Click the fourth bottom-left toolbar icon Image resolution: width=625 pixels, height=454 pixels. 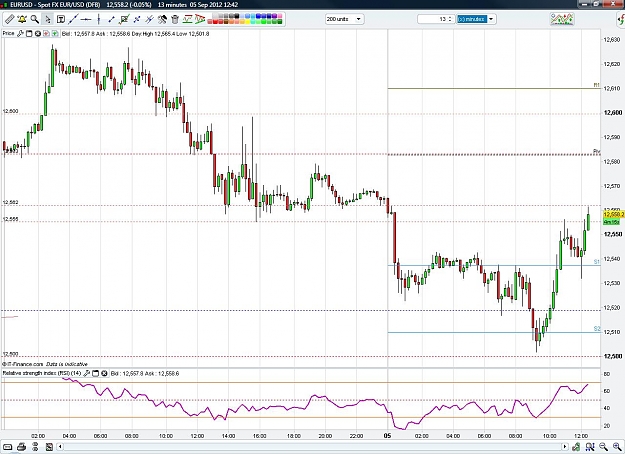point(49,447)
